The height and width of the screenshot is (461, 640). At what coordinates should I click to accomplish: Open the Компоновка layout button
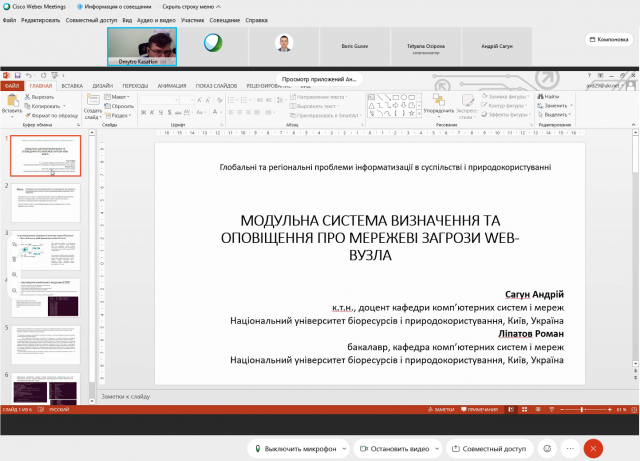pos(607,39)
